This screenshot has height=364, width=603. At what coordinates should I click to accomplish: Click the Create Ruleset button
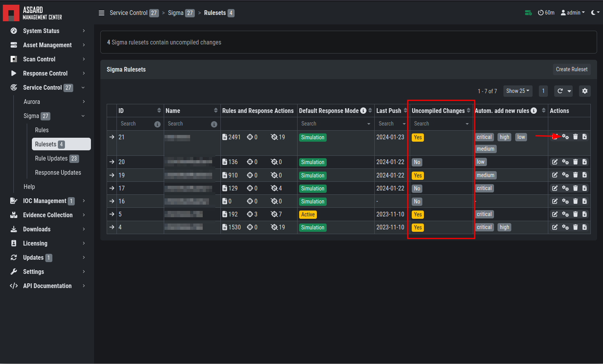pos(572,69)
